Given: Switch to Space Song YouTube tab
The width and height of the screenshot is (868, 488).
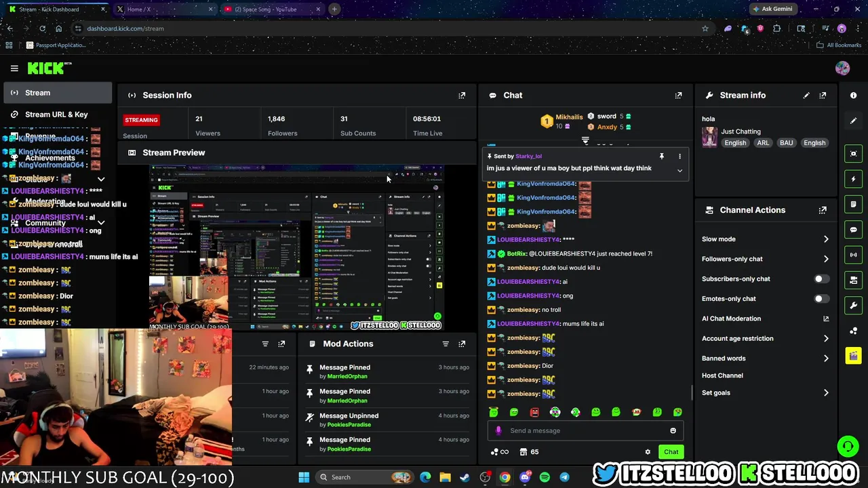Looking at the screenshot, I should 271,9.
